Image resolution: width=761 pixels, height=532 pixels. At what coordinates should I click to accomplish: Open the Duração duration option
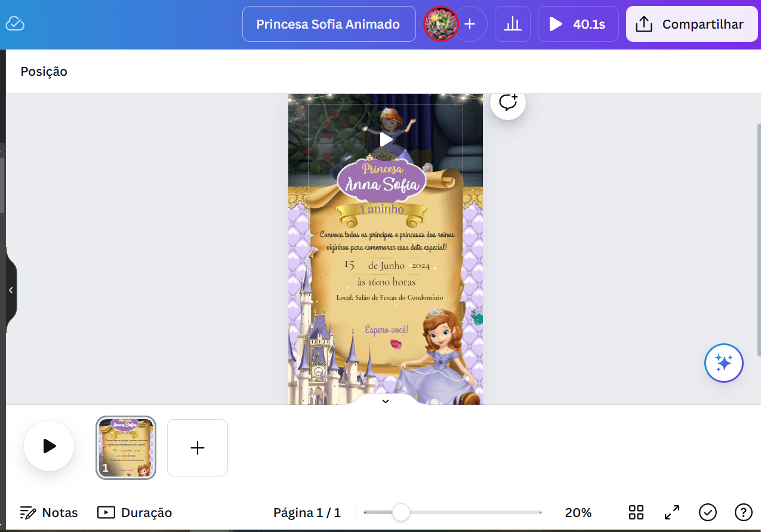tap(135, 512)
